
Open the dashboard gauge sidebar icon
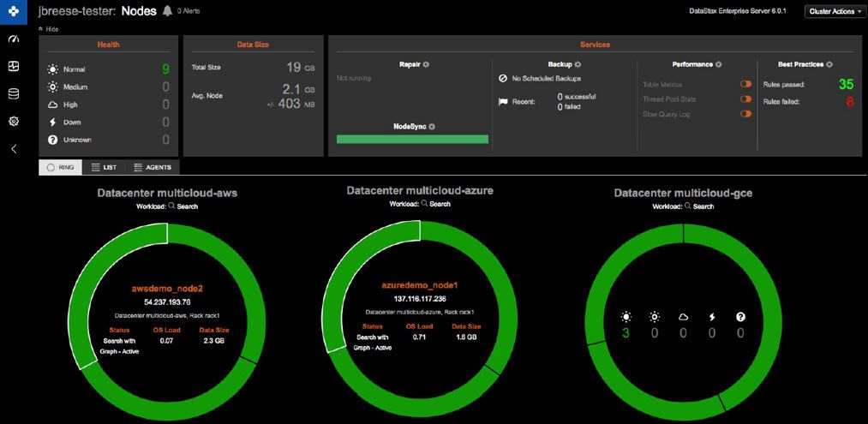[x=14, y=40]
